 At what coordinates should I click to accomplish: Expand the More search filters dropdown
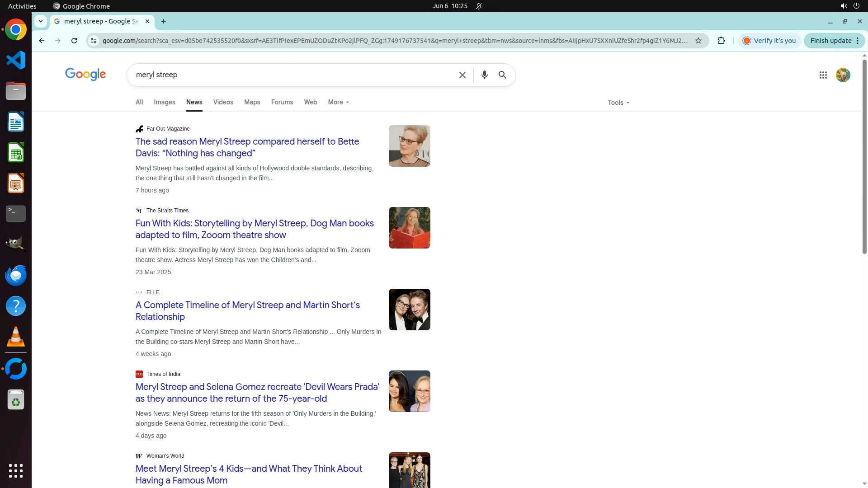click(338, 102)
